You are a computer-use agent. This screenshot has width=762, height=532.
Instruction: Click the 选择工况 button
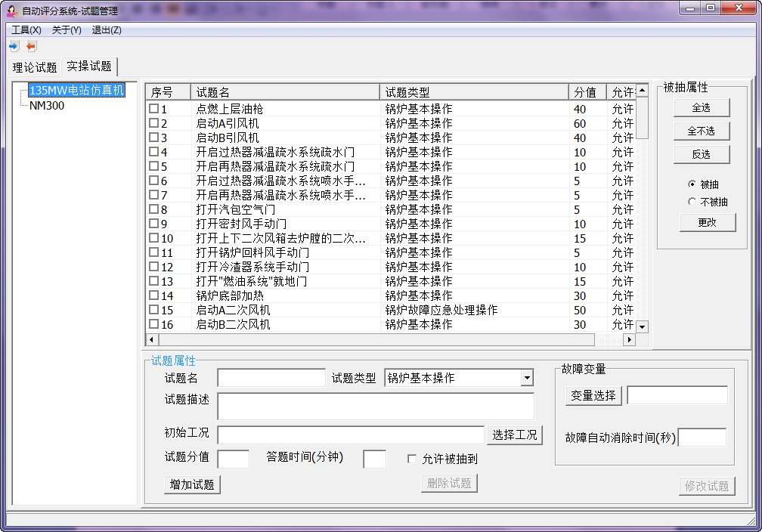[x=514, y=435]
